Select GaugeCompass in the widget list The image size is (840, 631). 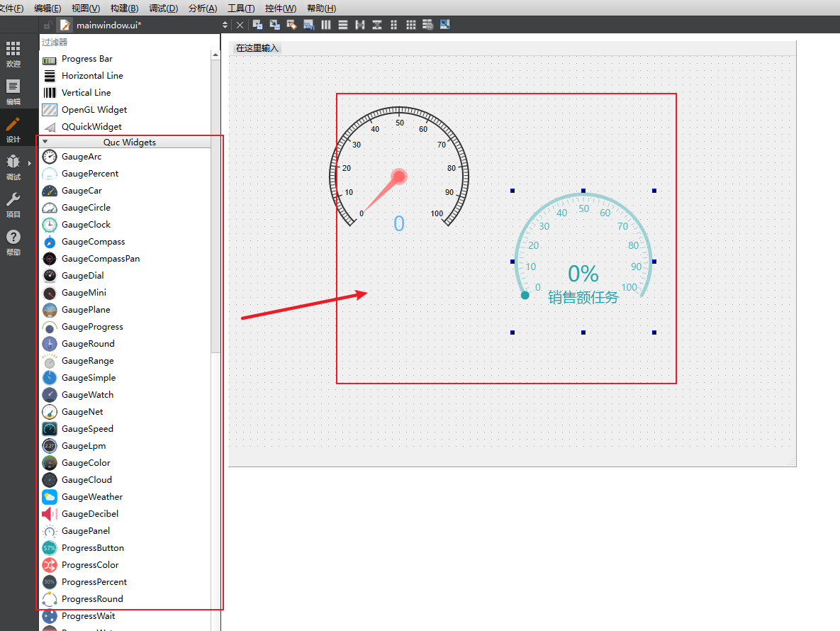93,242
